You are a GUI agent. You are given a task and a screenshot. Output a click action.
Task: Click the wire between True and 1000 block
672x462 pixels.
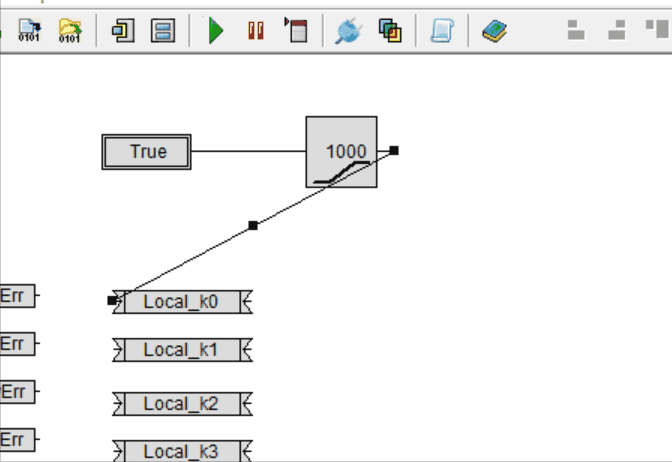point(249,151)
